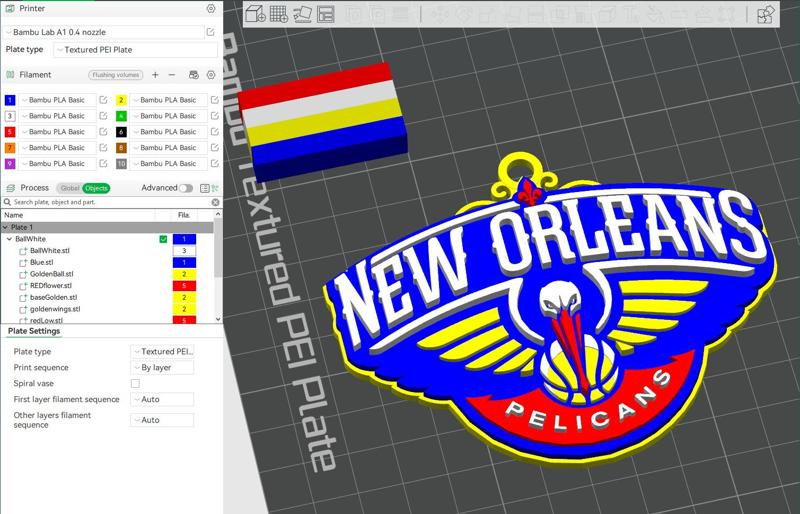Click the Flushing volumes button
Screen dimensions: 800x514
[x=116, y=75]
